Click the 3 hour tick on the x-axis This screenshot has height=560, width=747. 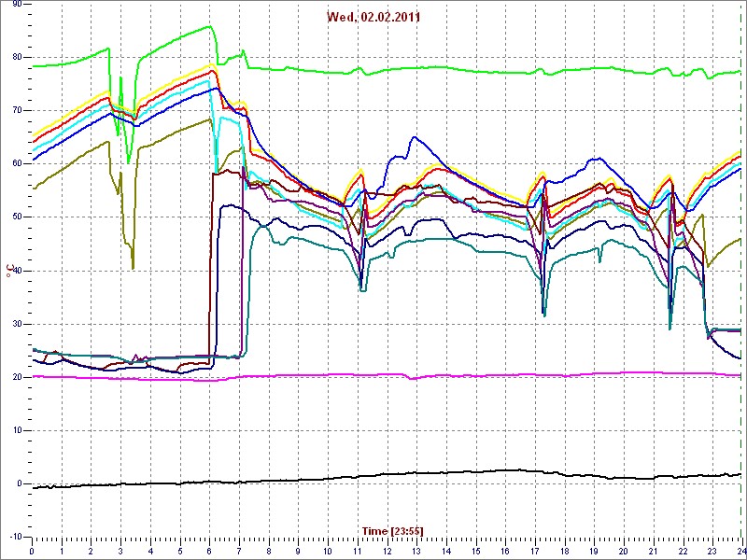point(120,551)
